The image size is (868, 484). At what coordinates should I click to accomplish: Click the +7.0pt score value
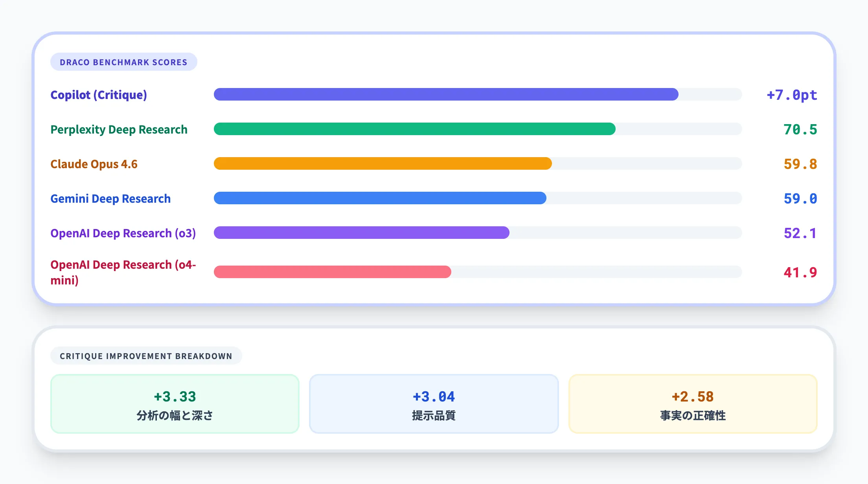792,95
